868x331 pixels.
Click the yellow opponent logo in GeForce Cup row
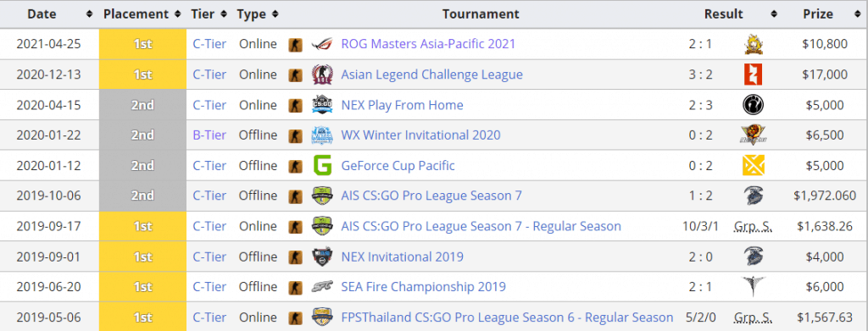click(753, 165)
